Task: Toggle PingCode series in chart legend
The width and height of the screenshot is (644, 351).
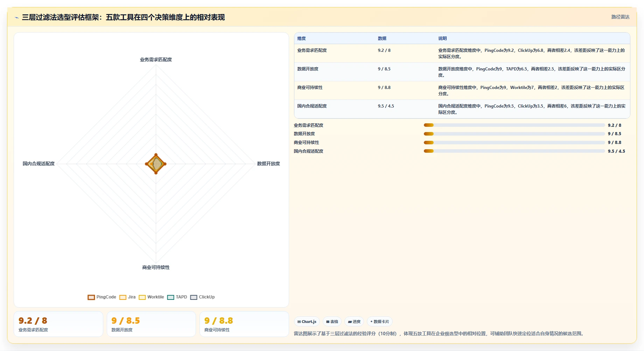Action: 102,297
